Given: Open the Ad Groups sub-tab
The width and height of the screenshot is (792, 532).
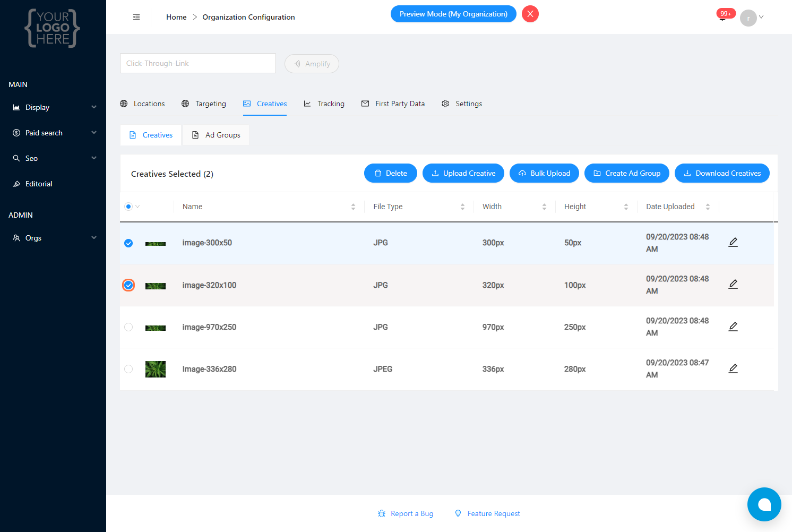Looking at the screenshot, I should pyautogui.click(x=216, y=135).
